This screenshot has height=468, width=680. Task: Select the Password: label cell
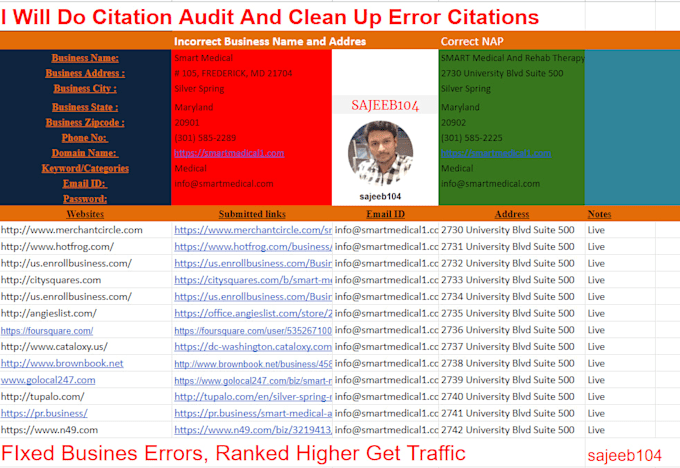click(85, 199)
